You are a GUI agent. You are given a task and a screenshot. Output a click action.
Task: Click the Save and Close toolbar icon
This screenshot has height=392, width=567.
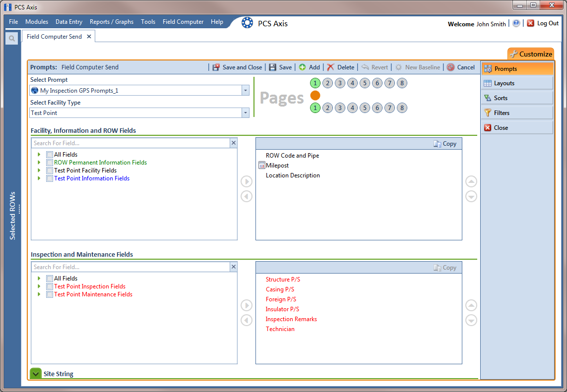pos(216,67)
